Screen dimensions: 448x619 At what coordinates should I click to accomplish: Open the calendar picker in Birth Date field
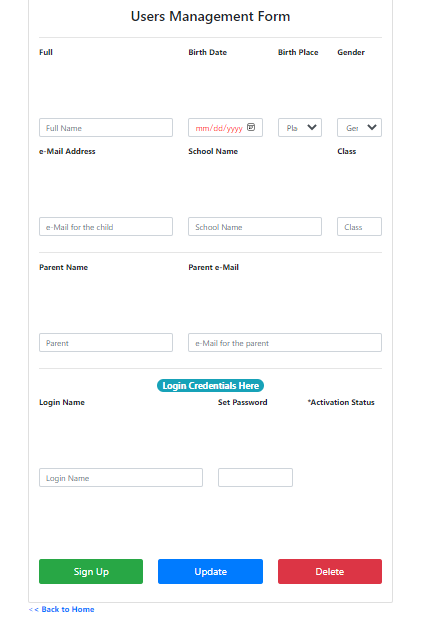pos(251,127)
